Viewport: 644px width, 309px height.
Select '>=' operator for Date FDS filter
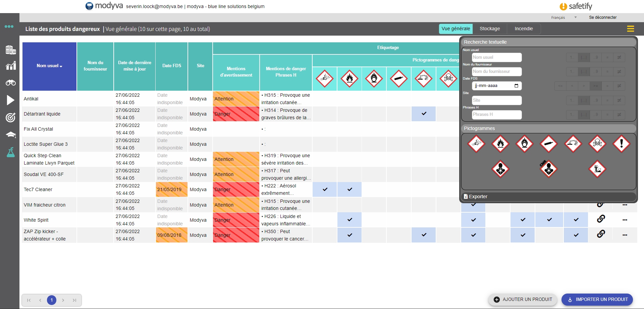click(596, 86)
